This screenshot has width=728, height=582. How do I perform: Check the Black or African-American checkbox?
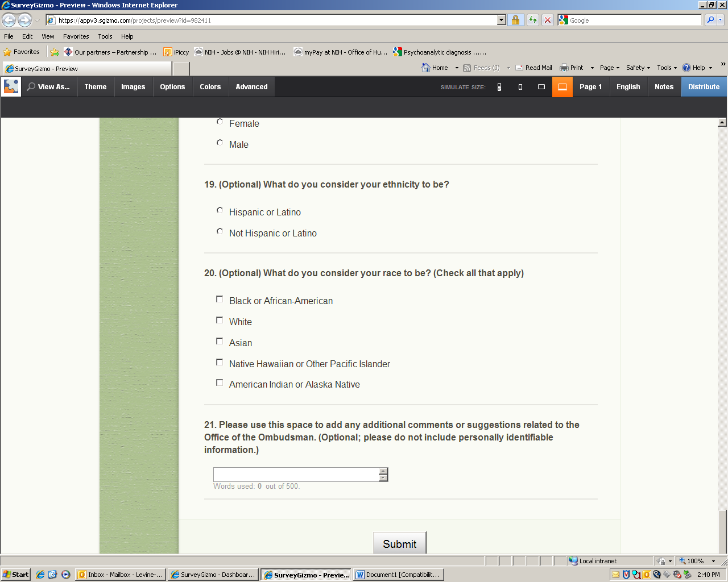click(220, 299)
